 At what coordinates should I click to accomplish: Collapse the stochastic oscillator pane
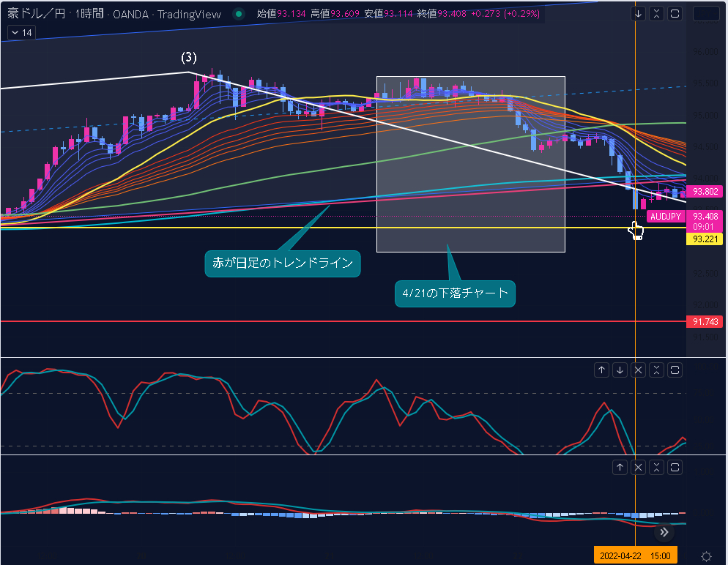657,370
